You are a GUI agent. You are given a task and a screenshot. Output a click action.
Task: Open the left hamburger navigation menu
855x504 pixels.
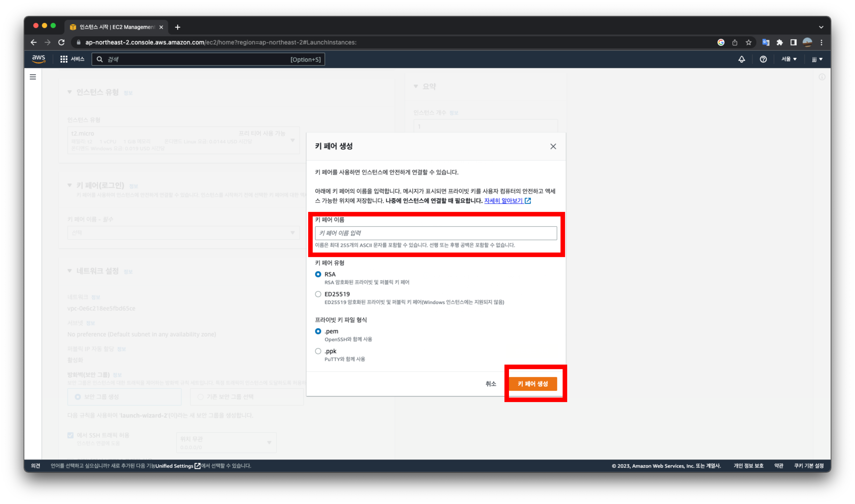pos(33,77)
